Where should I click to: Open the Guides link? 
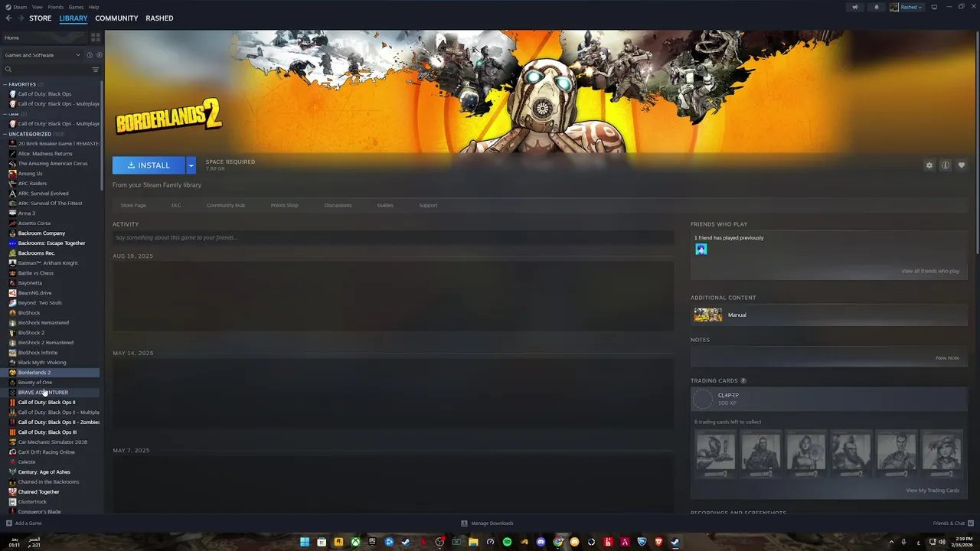(x=385, y=205)
